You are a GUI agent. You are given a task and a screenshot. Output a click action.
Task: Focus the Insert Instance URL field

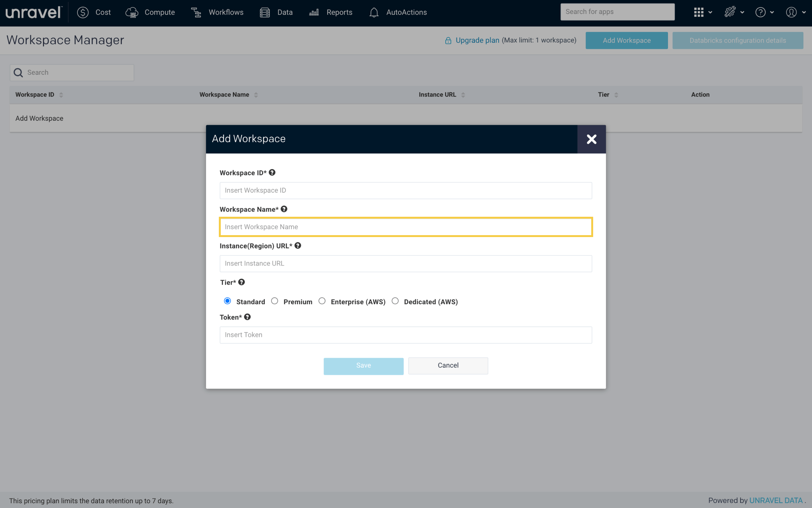pyautogui.click(x=406, y=264)
